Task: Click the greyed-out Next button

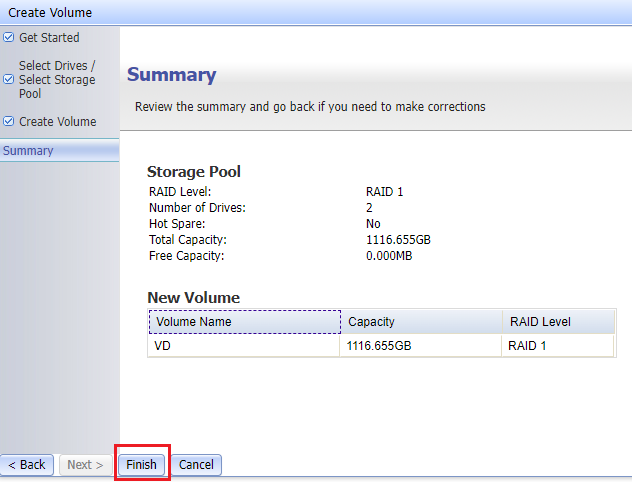Action: pos(86,465)
